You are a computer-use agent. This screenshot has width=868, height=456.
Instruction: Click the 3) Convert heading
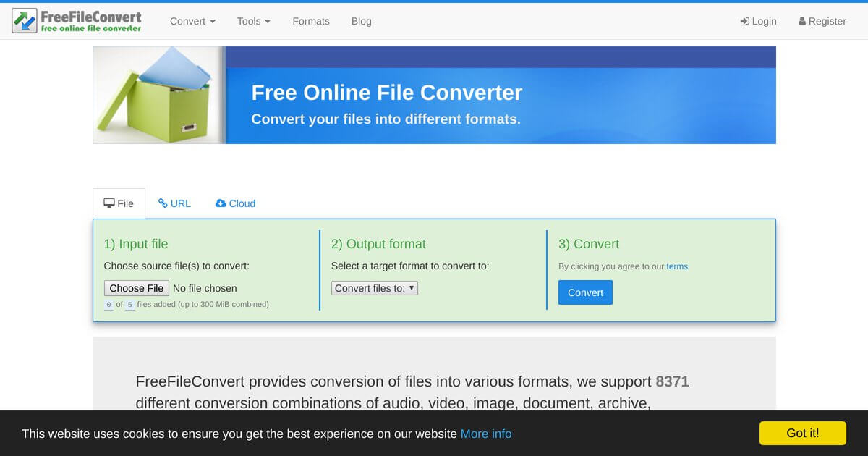pos(589,244)
